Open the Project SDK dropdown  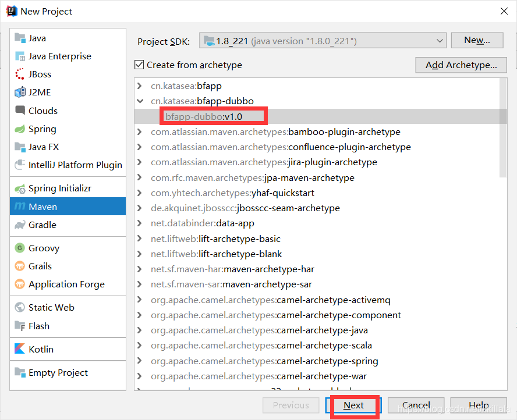(x=323, y=41)
